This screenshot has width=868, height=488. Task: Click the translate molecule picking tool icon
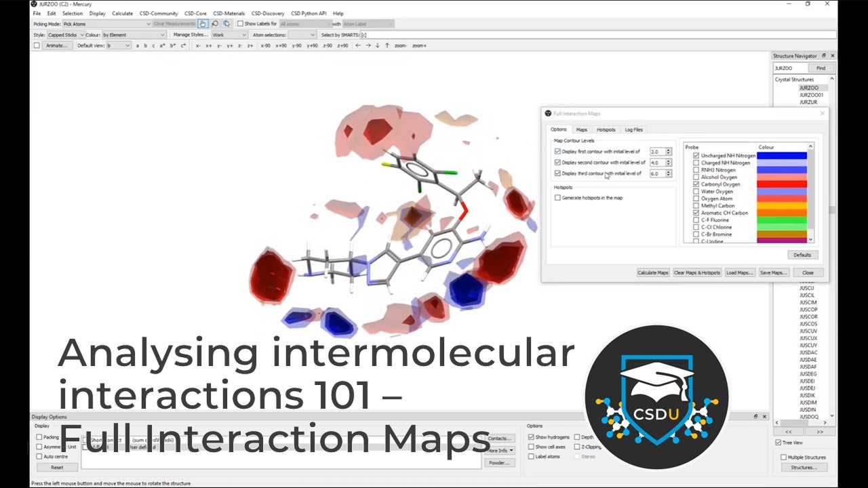click(226, 24)
